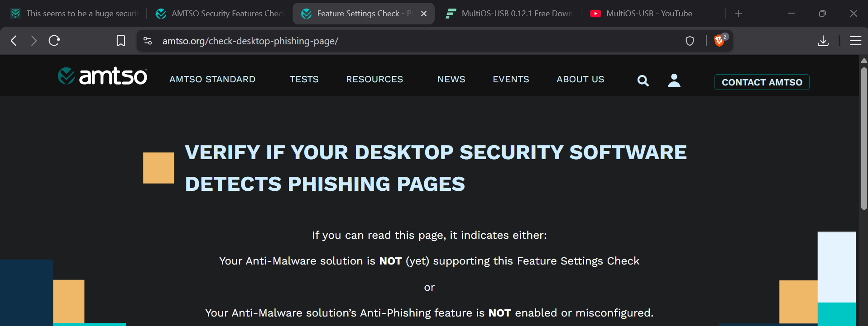Viewport: 868px width, 326px height.
Task: Minimize the browser window
Action: point(791,14)
